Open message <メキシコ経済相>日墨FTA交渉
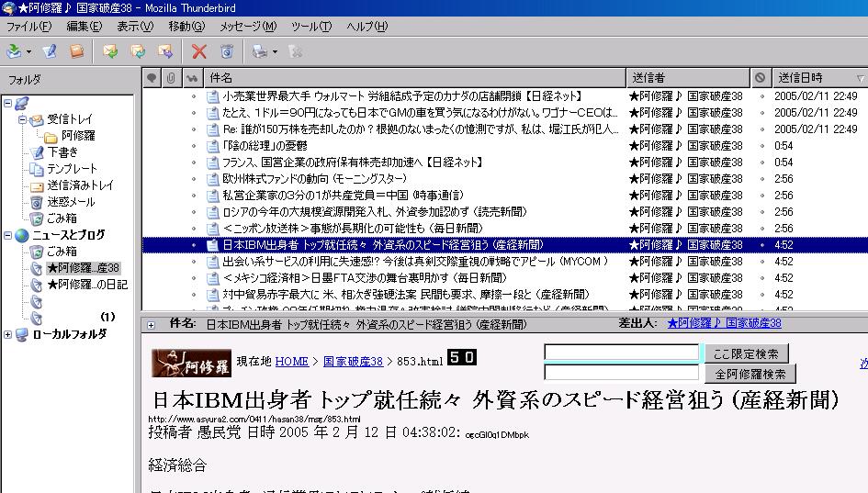The height and width of the screenshot is (493, 868). (x=365, y=278)
